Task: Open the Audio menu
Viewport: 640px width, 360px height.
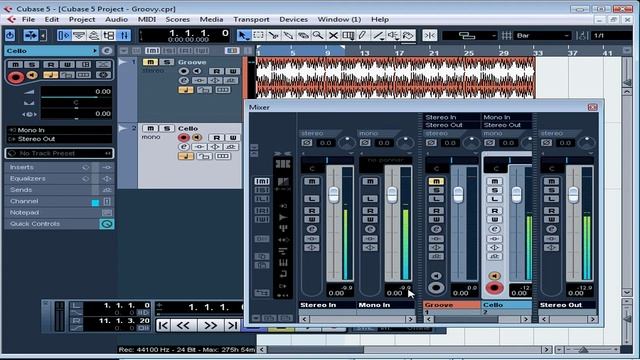Action: (116, 19)
